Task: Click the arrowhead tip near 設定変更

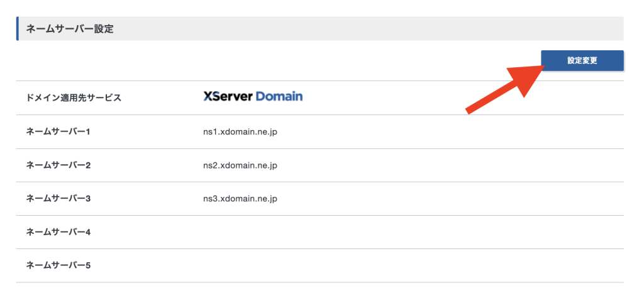Action: 542,68
